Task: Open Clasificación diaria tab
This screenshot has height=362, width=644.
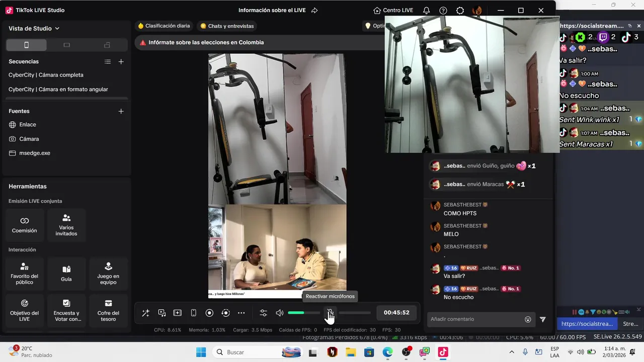Action: pos(164,26)
